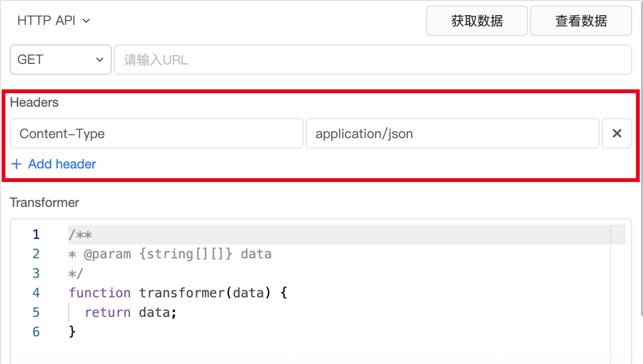Screen dimensions: 643x364
Task: Place cursor on first line of transformer code
Action: pyautogui.click(x=80, y=235)
